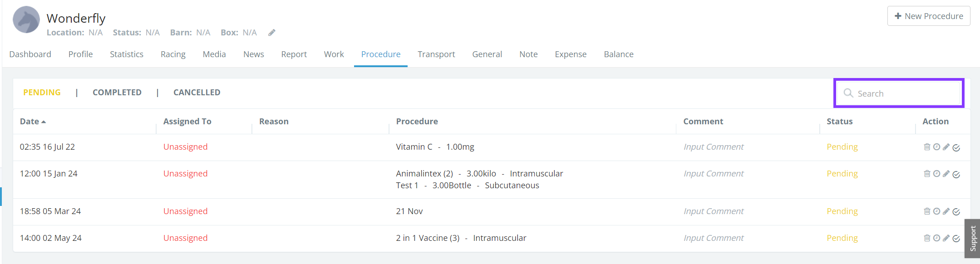Click clock icon for 2 in 1 Vaccine
Screen dimensions: 980x264
pos(936,238)
